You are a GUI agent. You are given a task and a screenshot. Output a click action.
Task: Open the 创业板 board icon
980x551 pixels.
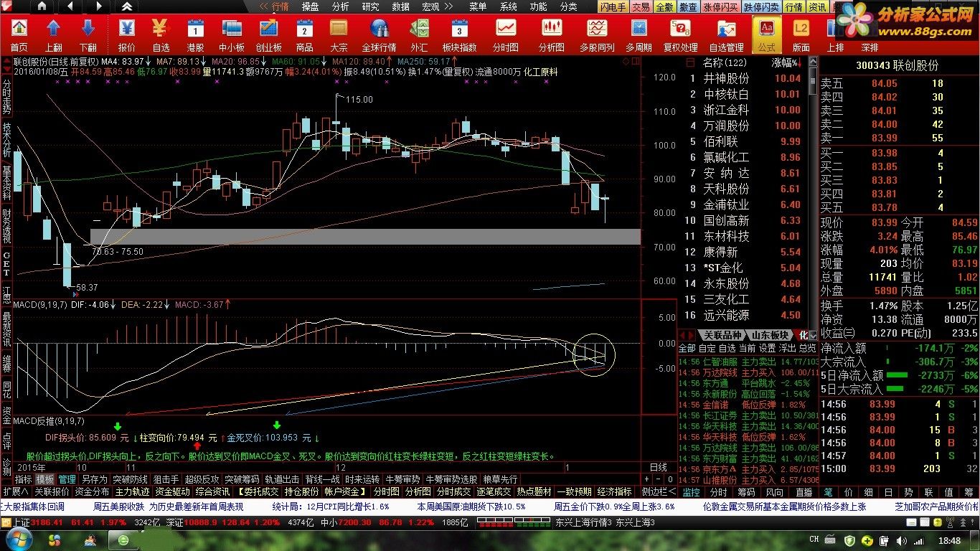(269, 34)
